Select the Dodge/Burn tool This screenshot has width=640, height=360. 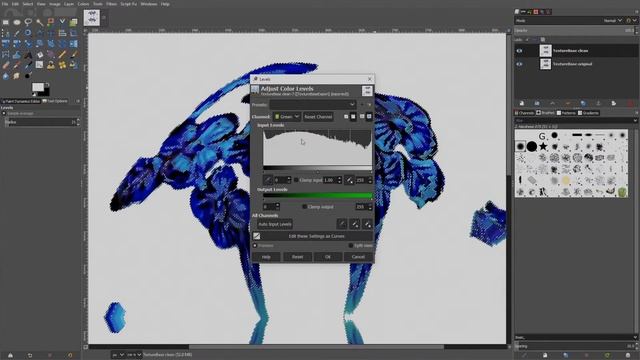(x=28, y=76)
